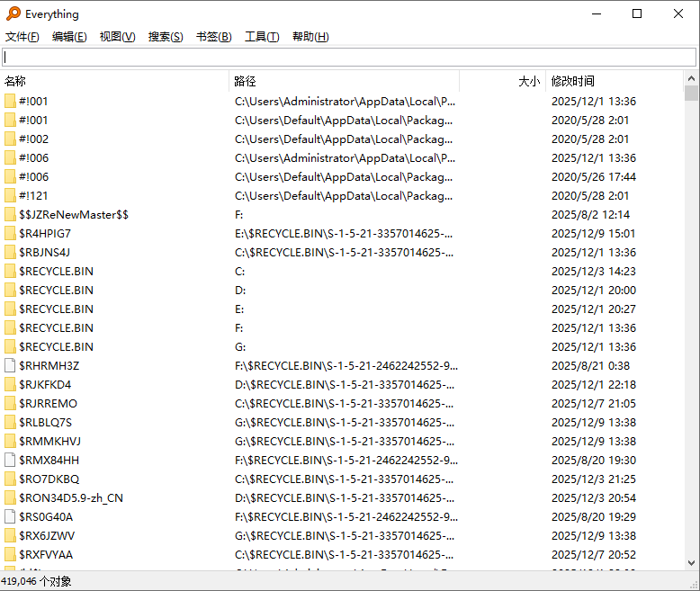700x591 pixels.
Task: Click folder icon of $R4HPIG7
Action: pyautogui.click(x=10, y=234)
